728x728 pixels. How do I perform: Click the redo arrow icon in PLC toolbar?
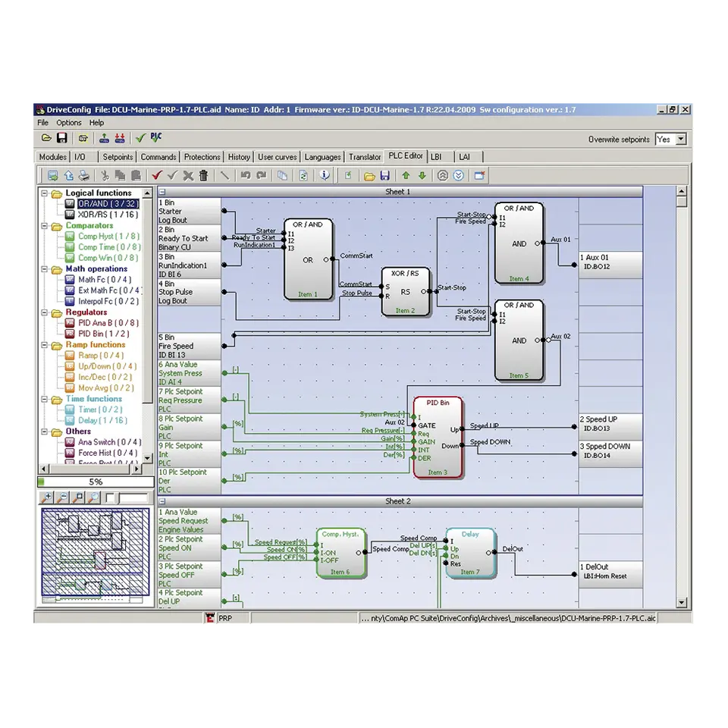coord(262,175)
